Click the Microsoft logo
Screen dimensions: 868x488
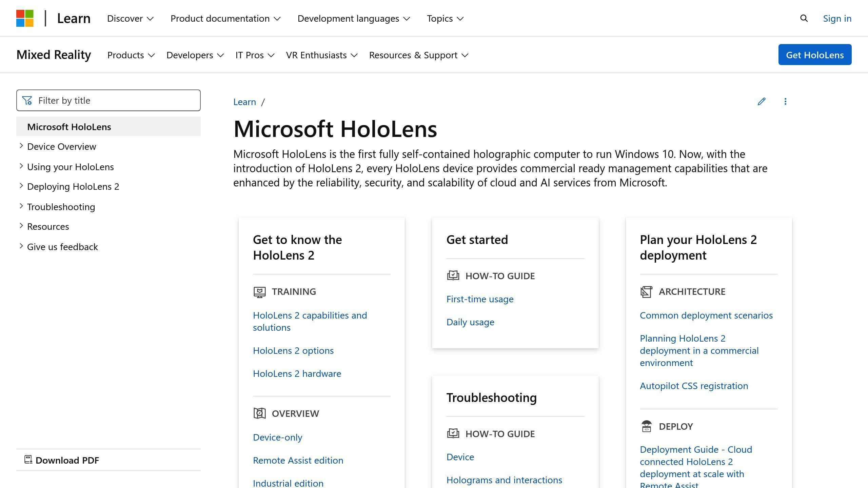pyautogui.click(x=25, y=18)
